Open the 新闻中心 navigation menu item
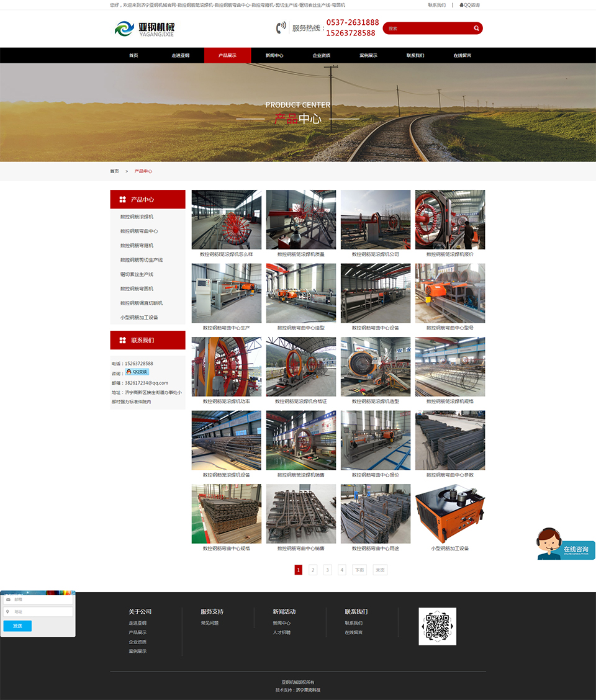 (274, 56)
